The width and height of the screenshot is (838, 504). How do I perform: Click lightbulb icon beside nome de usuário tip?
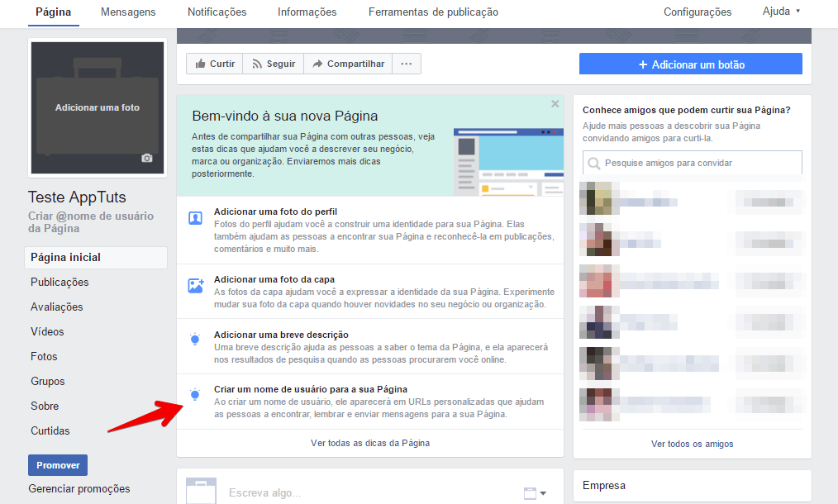tap(195, 394)
